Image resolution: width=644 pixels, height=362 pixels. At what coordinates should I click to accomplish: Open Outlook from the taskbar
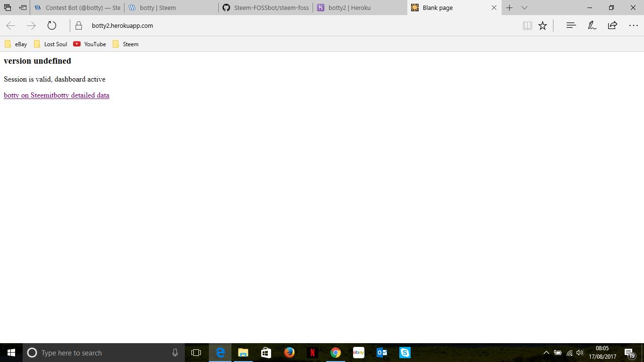coord(381,353)
